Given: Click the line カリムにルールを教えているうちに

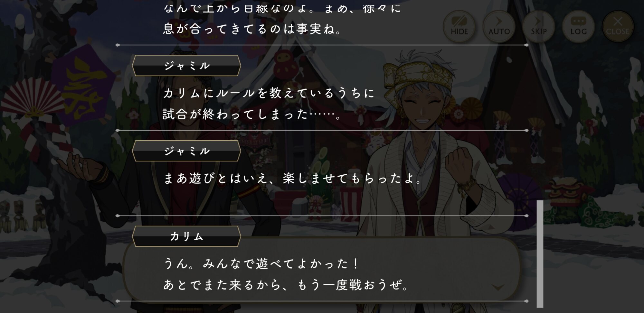Looking at the screenshot, I should [269, 93].
